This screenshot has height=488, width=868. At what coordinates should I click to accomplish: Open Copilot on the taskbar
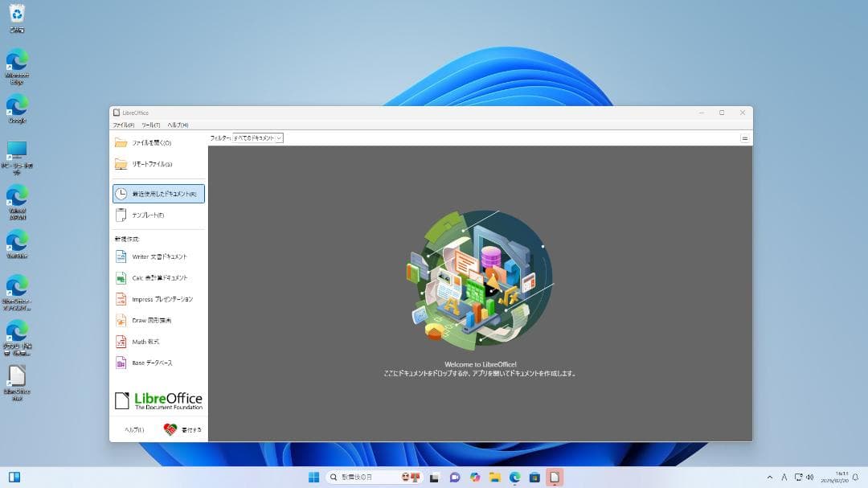click(x=475, y=477)
